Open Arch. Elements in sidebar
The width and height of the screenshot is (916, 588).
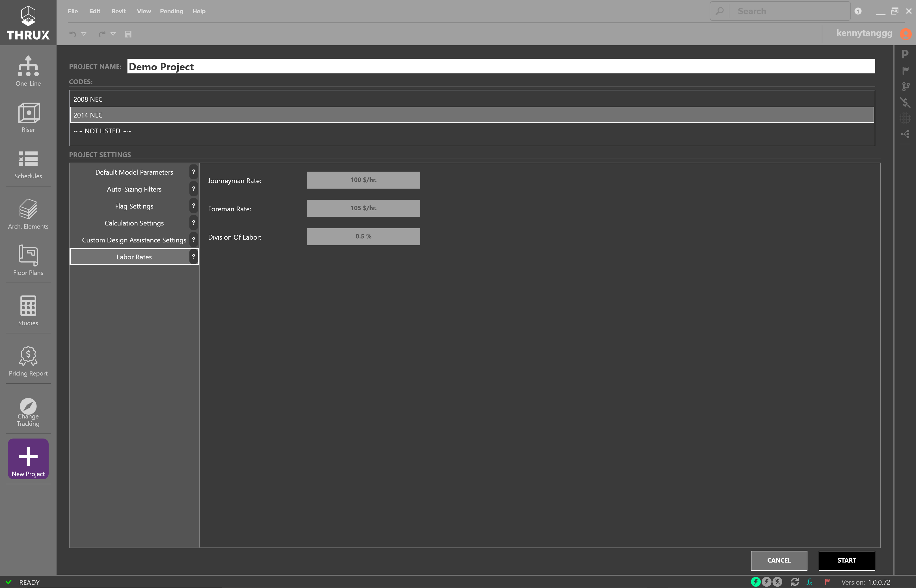pyautogui.click(x=28, y=214)
